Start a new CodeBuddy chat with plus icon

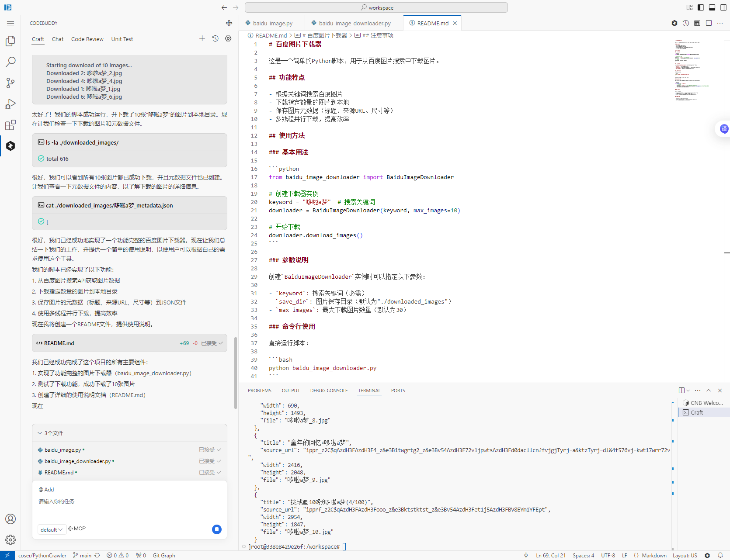(202, 38)
